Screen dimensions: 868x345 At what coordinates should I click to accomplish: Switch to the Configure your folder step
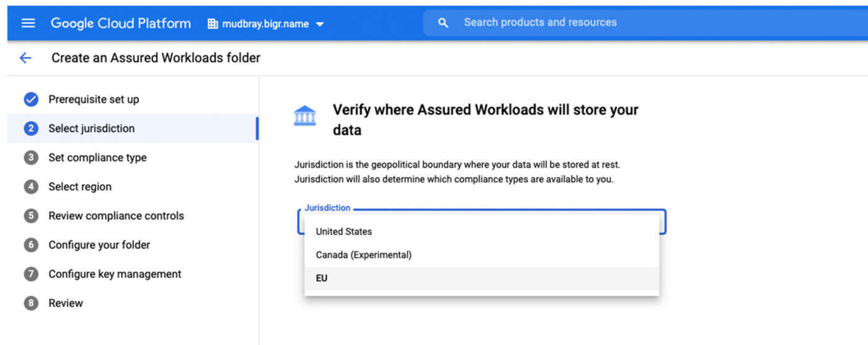coord(99,245)
